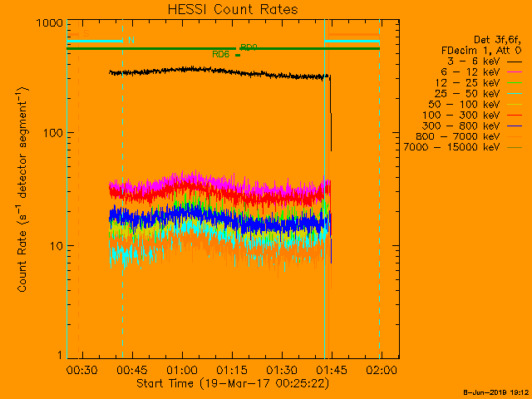
Task: Click the '10' y-axis tick label
Action: tap(57, 246)
